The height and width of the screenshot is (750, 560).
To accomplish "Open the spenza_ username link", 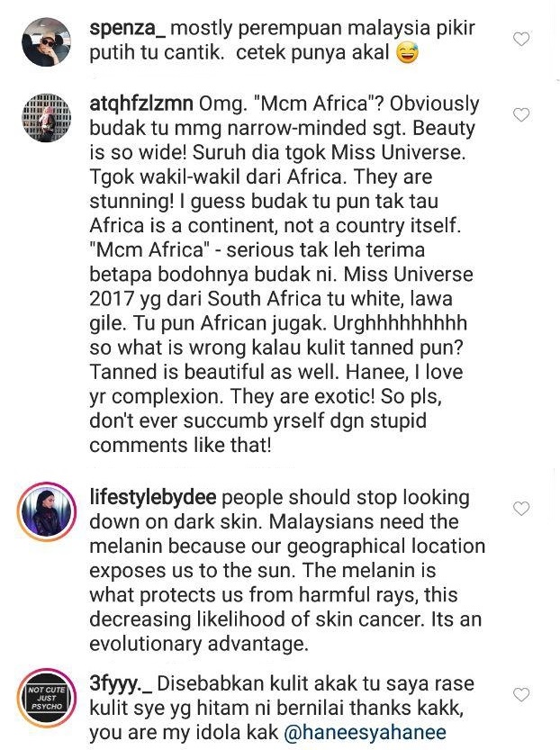I will pos(128,28).
